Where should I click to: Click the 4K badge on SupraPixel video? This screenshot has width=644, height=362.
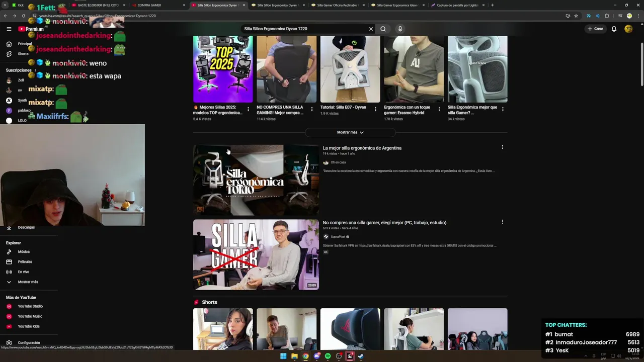tap(326, 252)
